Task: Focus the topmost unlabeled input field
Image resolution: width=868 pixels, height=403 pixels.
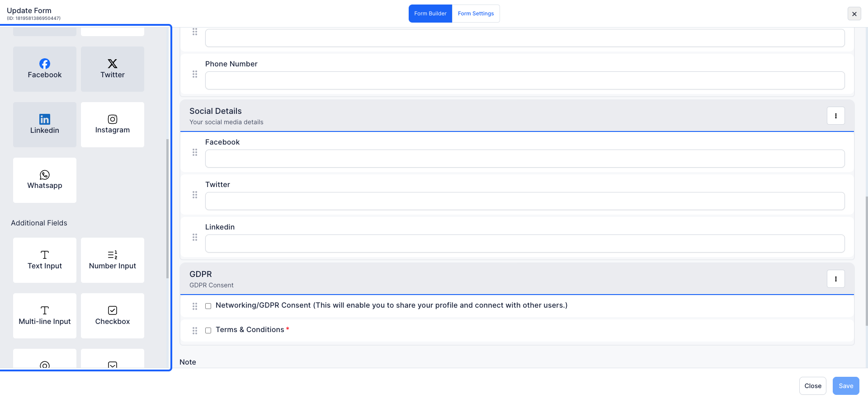Action: 525,38
